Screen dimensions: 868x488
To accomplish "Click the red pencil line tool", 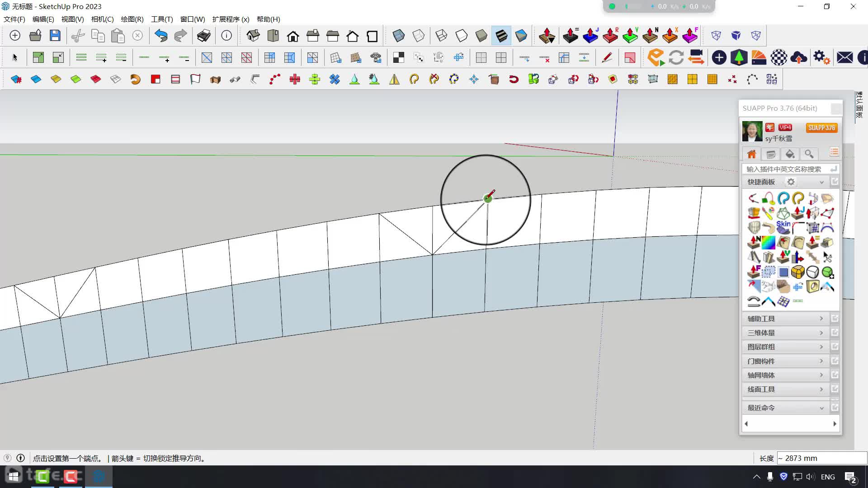I will coord(607,57).
